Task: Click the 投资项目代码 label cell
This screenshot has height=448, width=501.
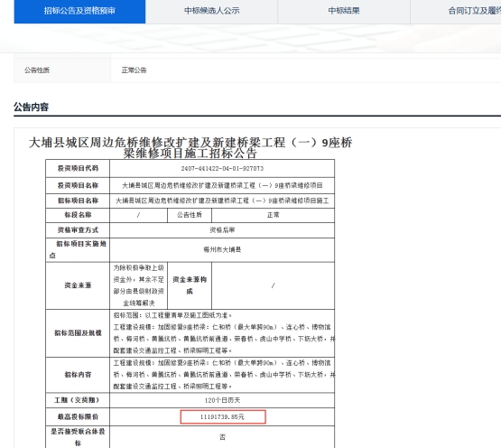Action: (x=78, y=169)
